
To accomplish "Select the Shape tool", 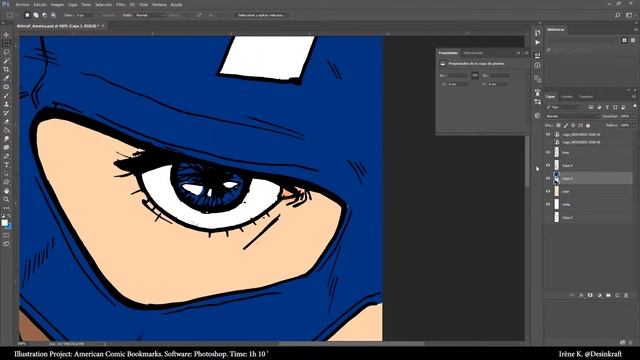I will coord(6,182).
